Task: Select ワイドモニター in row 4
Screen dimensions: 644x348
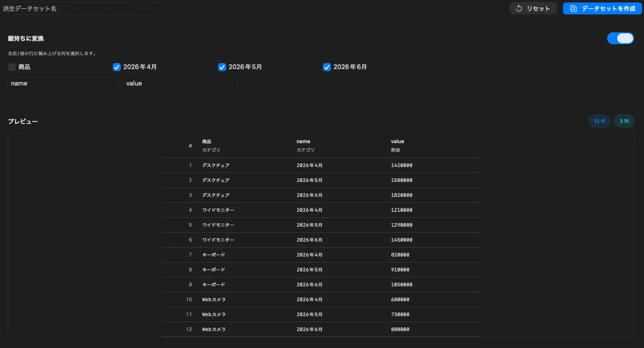Action: tap(218, 210)
